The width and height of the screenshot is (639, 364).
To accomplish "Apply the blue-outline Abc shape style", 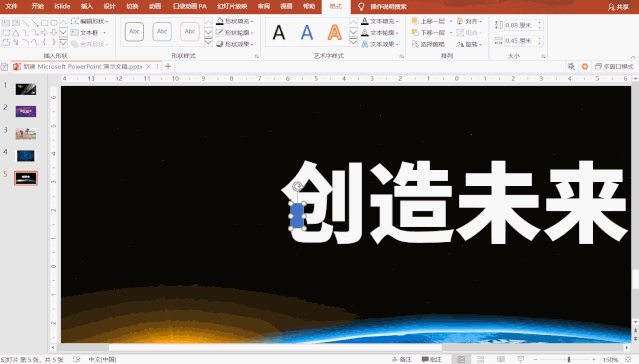I will point(162,32).
